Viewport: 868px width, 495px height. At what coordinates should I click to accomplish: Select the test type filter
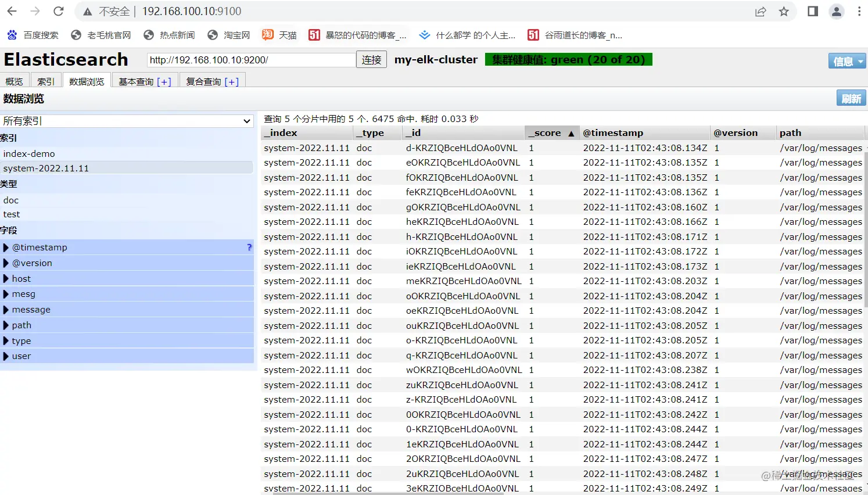(127, 214)
